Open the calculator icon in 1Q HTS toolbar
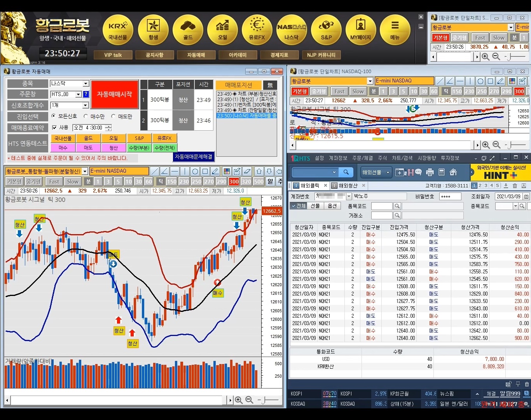The width and height of the screenshot is (531, 420). 442,172
